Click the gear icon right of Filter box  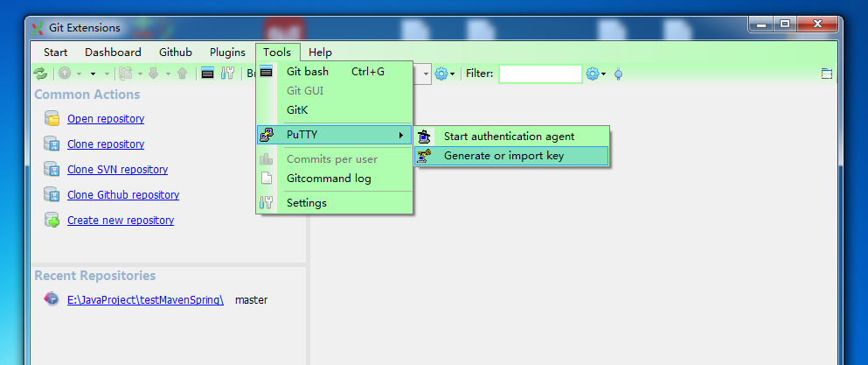click(593, 74)
